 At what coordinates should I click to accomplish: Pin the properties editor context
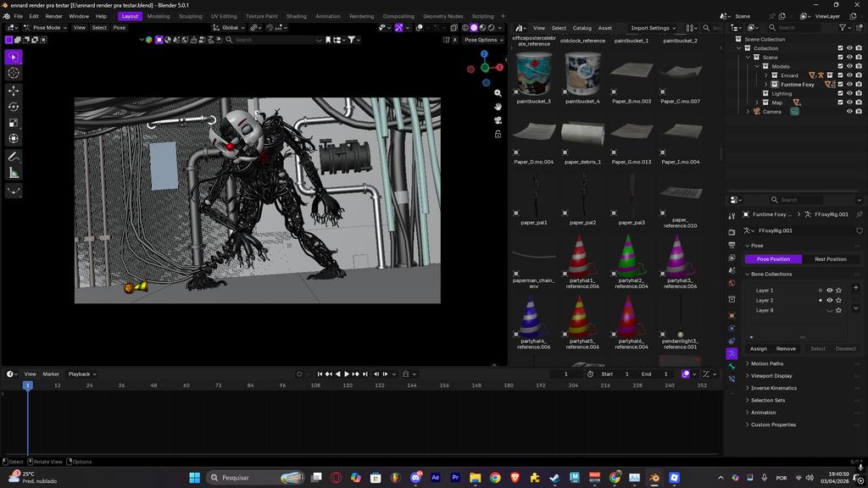tap(860, 214)
